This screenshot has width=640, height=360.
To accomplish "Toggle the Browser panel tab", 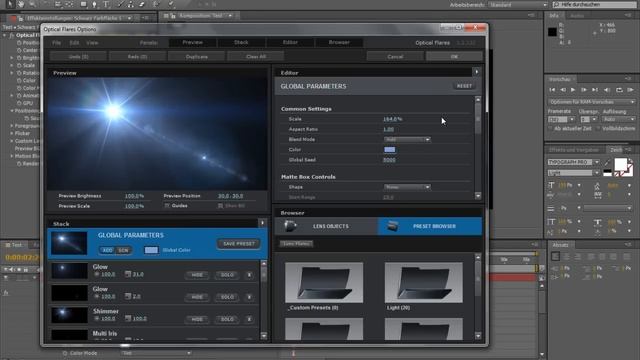I will pos(339,42).
